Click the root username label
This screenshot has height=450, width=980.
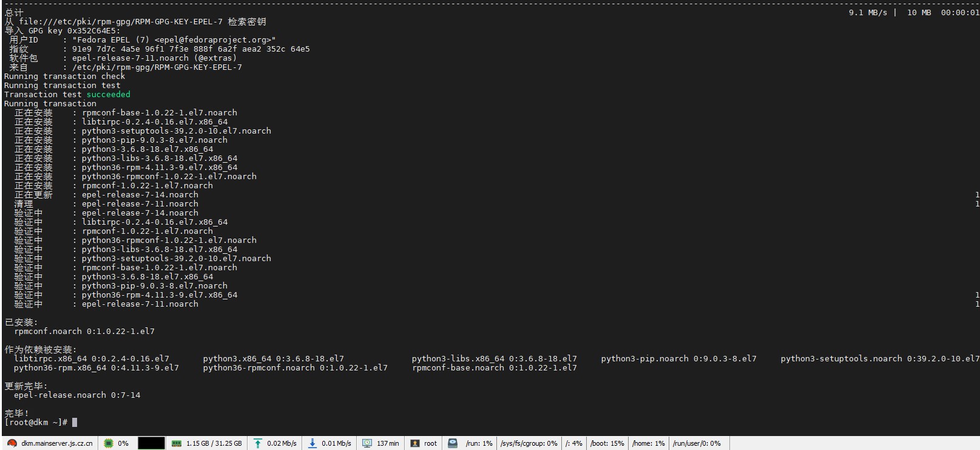pyautogui.click(x=430, y=443)
